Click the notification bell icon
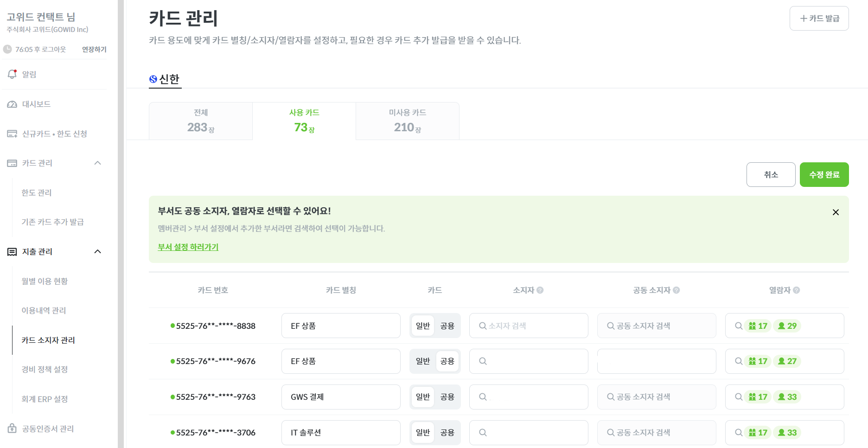Image resolution: width=868 pixels, height=448 pixels. (12, 74)
